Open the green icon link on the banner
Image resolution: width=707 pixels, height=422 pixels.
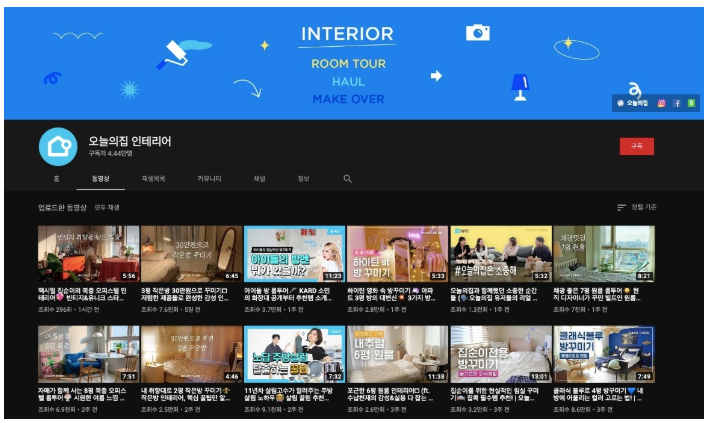pos(691,103)
